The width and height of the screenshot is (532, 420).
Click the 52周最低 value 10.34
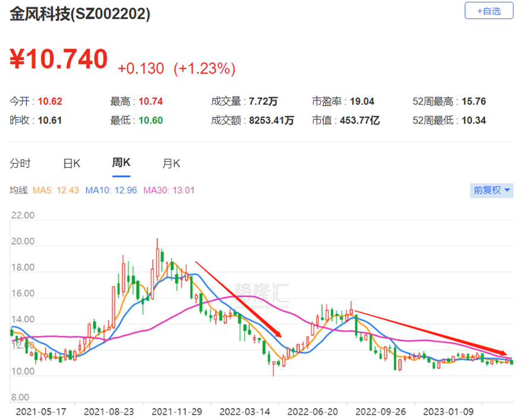tap(474, 120)
